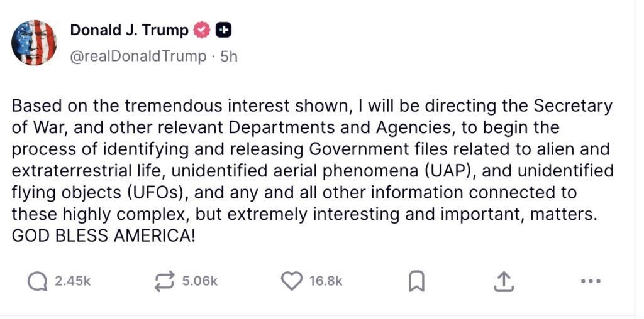Screen dimensions: 644x319
Task: Click the 5.06k ReTruth count
Action: (x=199, y=281)
